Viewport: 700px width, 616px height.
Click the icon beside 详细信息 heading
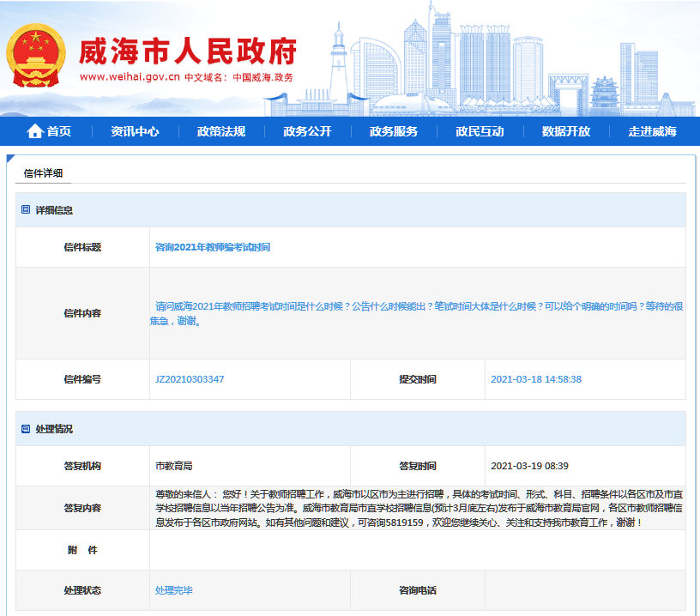26,210
